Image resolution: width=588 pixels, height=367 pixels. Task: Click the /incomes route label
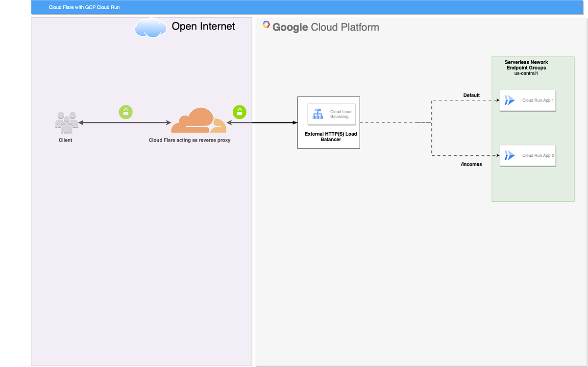(471, 164)
